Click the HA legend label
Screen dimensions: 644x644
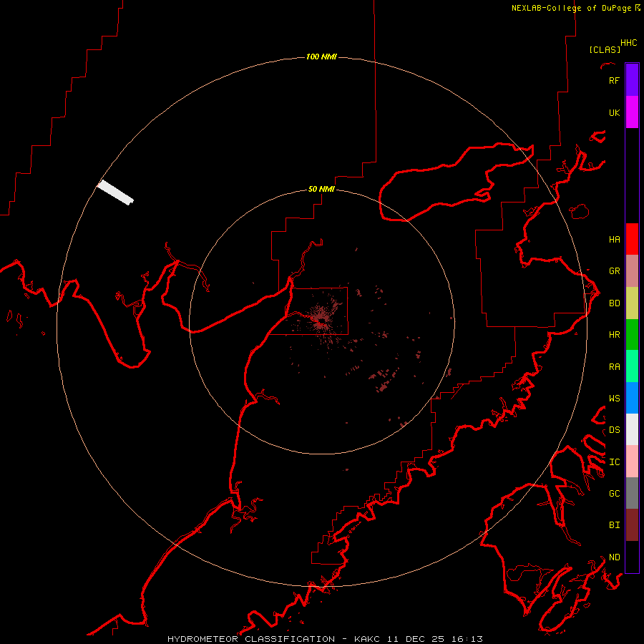click(614, 240)
